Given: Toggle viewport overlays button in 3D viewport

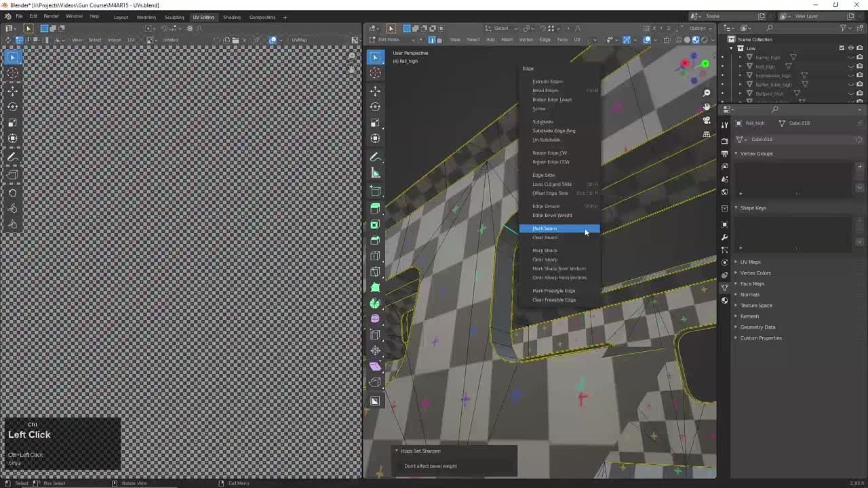Looking at the screenshot, I should [647, 39].
